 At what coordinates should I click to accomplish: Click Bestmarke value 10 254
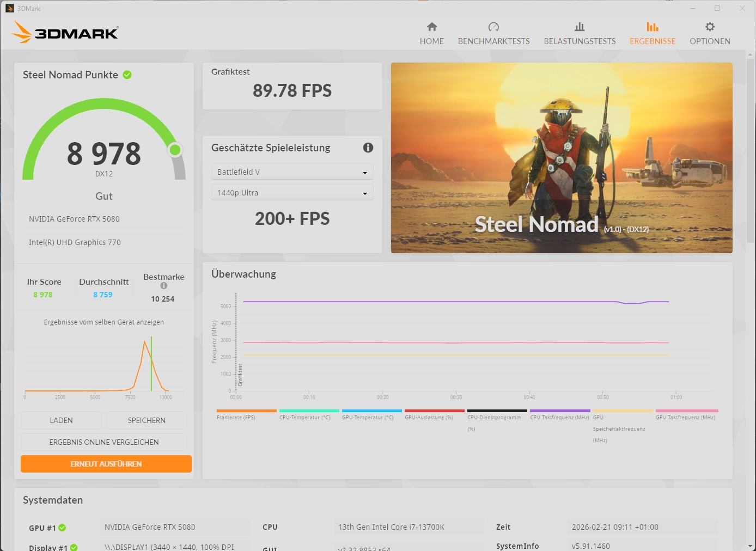coord(163,299)
